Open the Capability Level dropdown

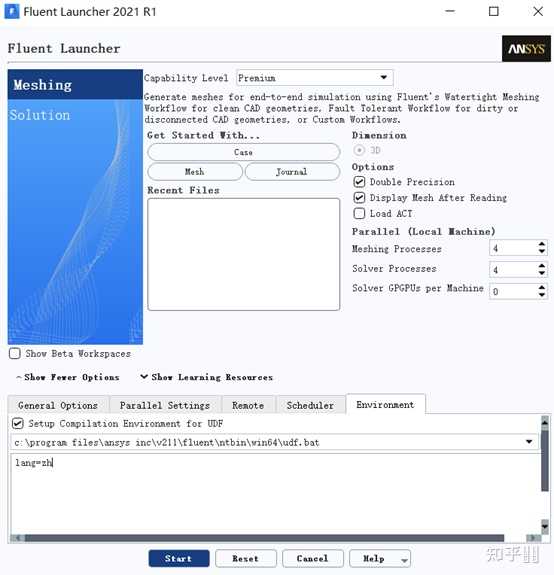315,78
